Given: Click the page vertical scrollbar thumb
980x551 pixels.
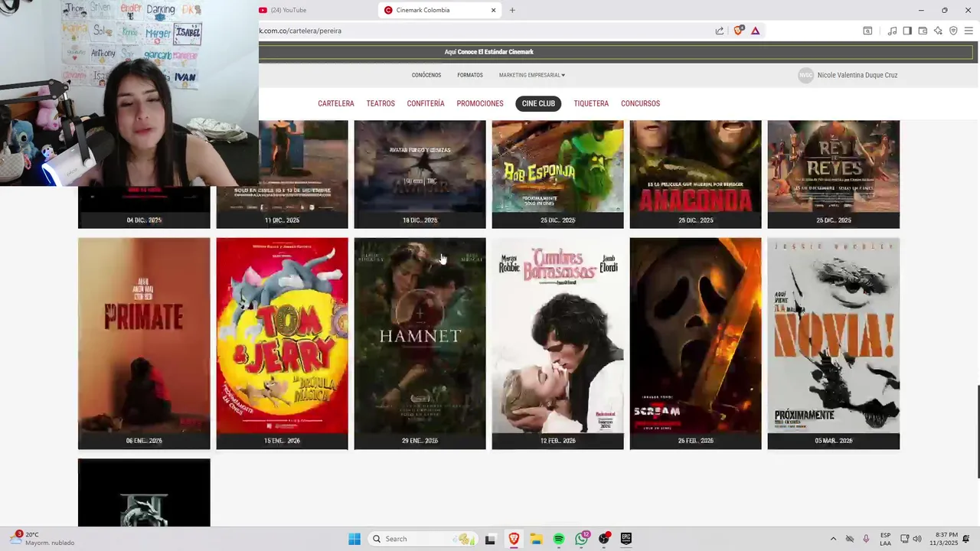Looking at the screenshot, I should tap(977, 431).
